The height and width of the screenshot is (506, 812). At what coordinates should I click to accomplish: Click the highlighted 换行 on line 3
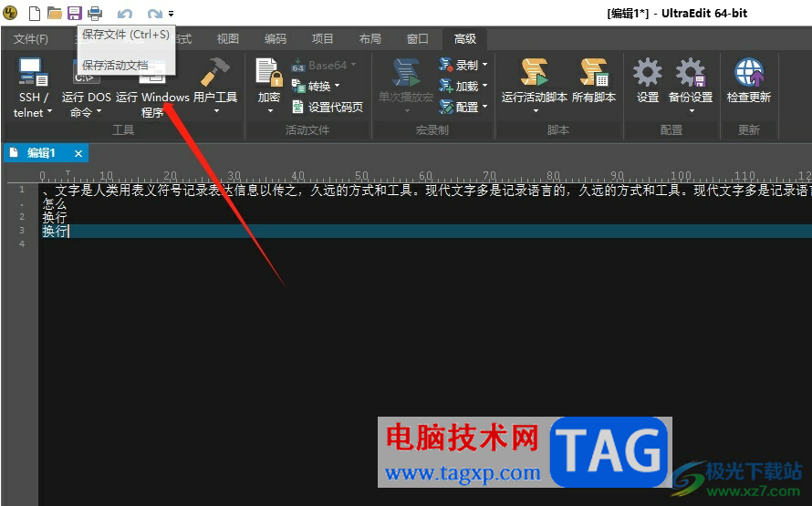tap(55, 231)
